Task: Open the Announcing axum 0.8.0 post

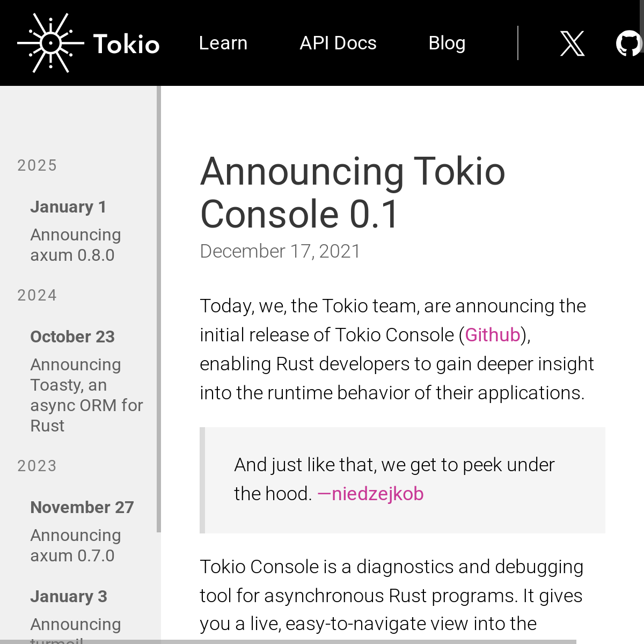Action: (x=75, y=245)
